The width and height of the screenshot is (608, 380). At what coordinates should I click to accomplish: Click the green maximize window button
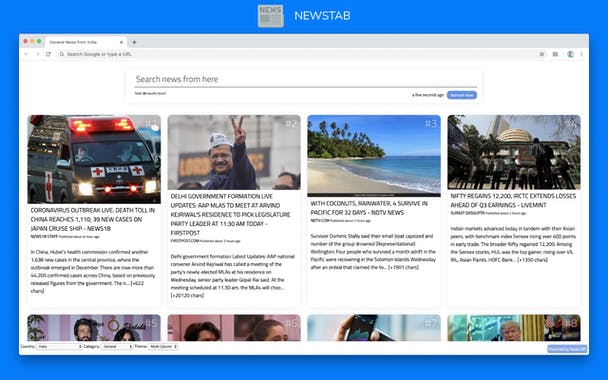(x=39, y=41)
